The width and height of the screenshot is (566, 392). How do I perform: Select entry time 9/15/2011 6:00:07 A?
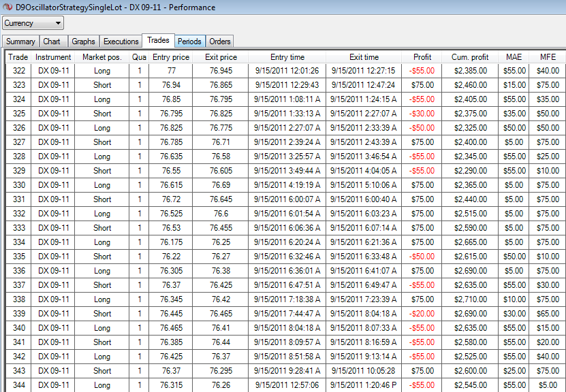287,199
